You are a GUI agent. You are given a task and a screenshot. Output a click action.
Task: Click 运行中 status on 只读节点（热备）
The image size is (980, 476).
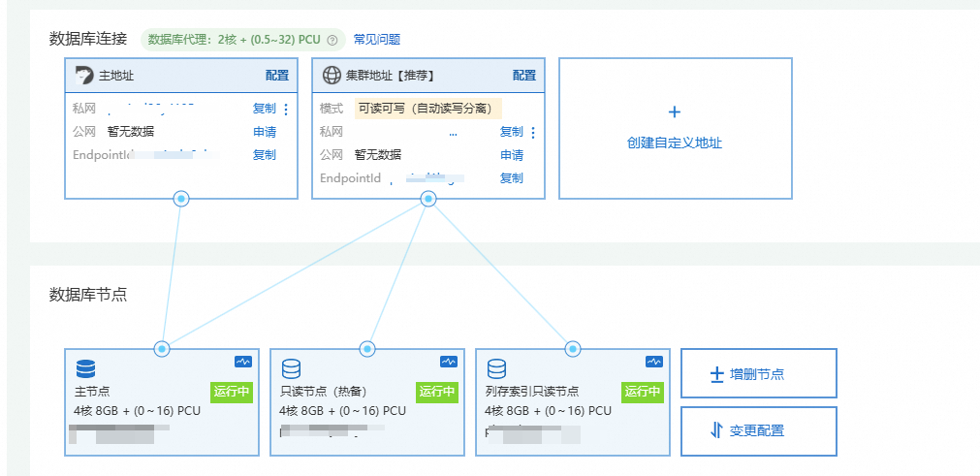click(x=437, y=392)
